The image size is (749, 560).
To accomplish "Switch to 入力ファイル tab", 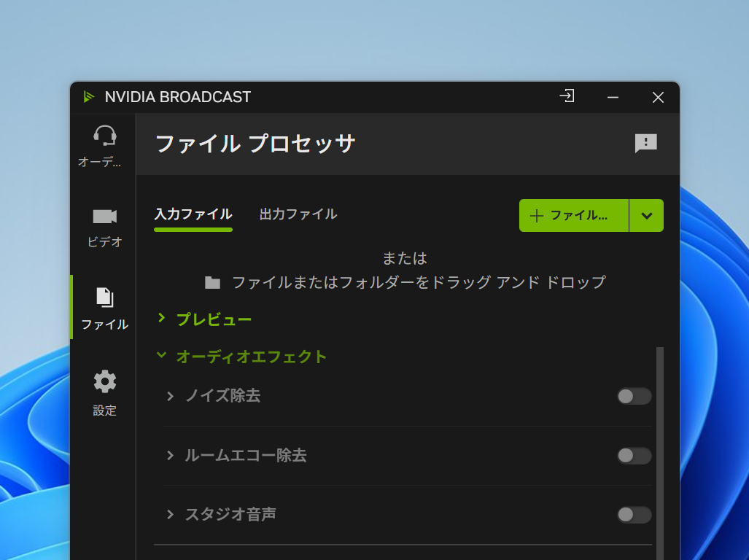I will pos(193,214).
